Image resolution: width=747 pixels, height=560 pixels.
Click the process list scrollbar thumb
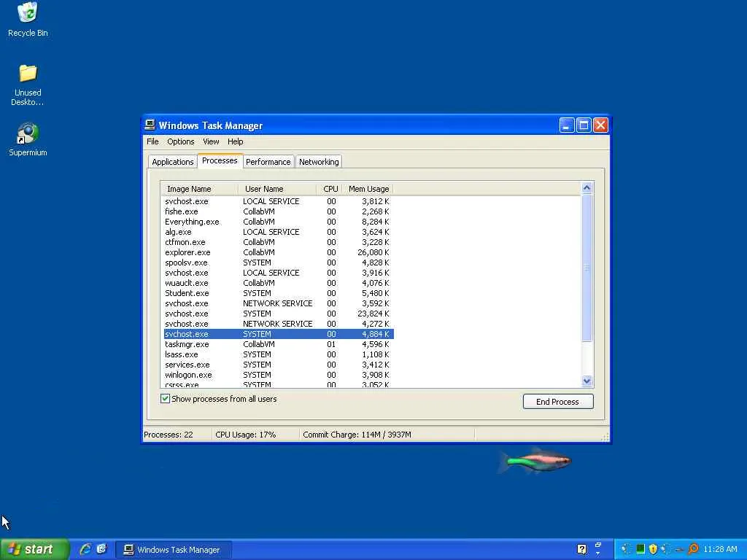(x=587, y=268)
